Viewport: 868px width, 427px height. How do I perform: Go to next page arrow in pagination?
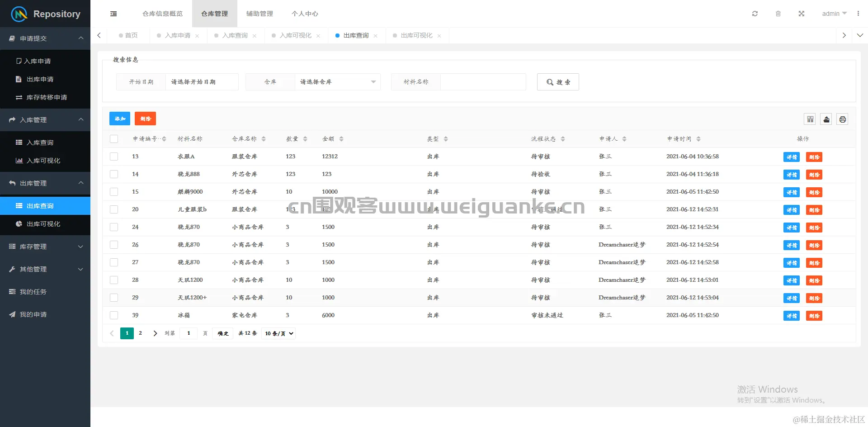tap(155, 333)
